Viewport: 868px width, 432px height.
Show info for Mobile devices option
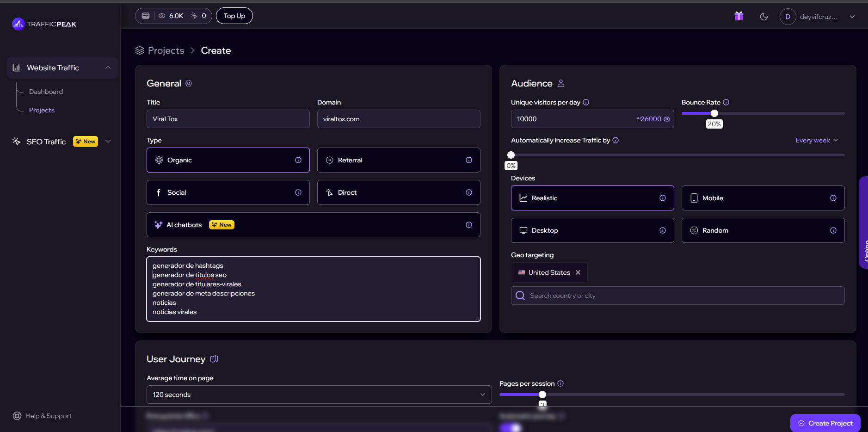[833, 198]
